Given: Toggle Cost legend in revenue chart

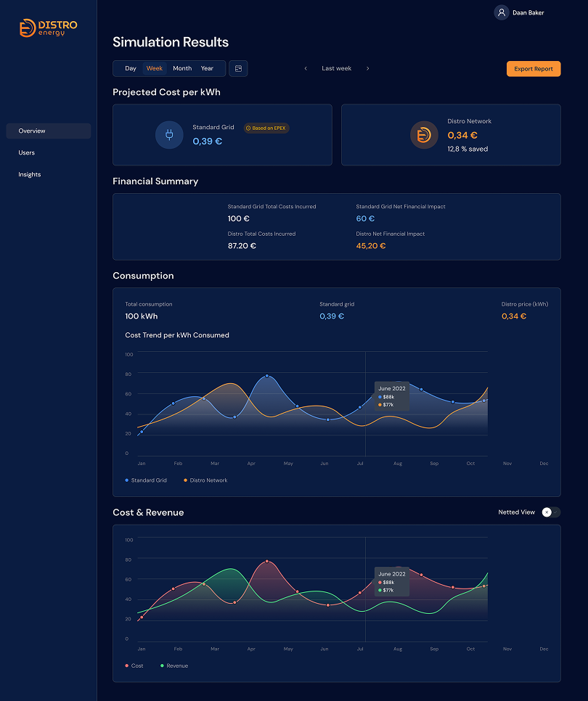Looking at the screenshot, I should pos(134,665).
